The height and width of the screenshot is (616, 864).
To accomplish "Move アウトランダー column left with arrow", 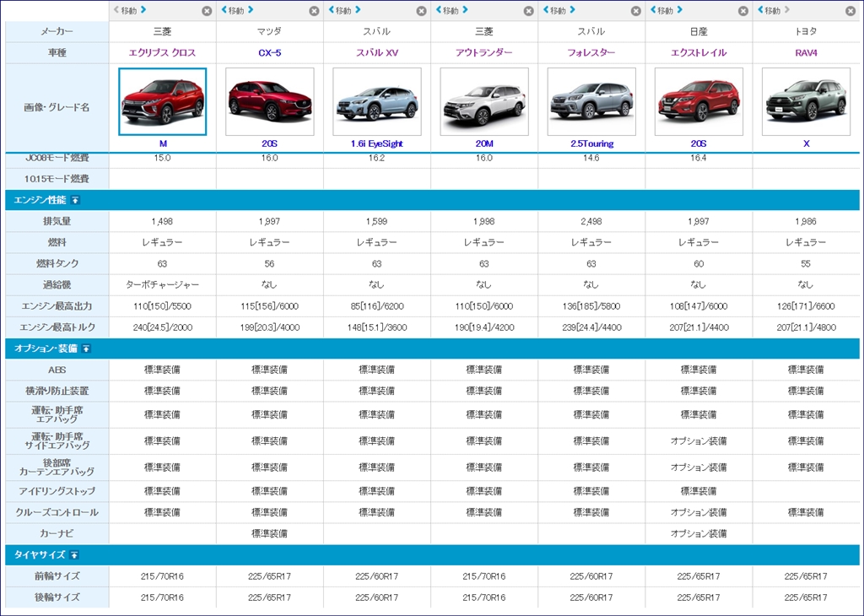I will tap(438, 10).
